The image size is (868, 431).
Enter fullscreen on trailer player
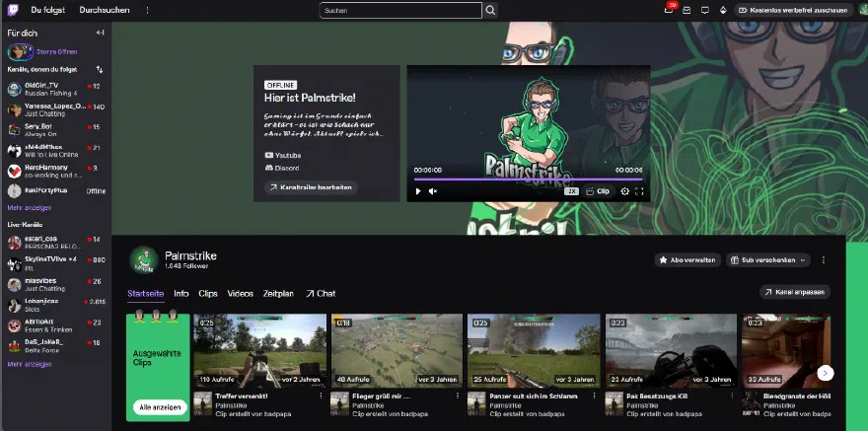point(639,191)
